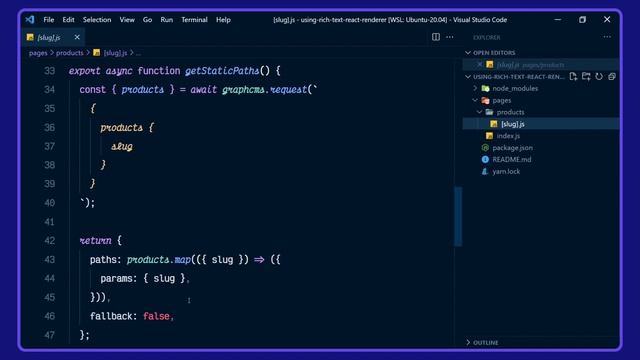Click the index.js file icon
Viewport: 640px width, 360px height.
click(489, 136)
